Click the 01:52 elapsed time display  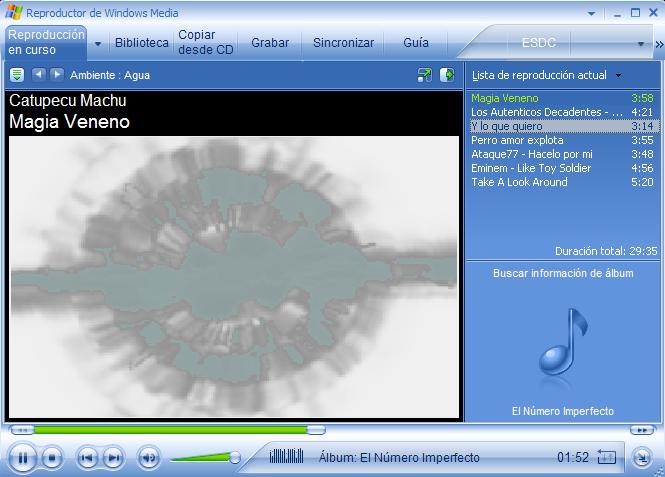pyautogui.click(x=573, y=457)
